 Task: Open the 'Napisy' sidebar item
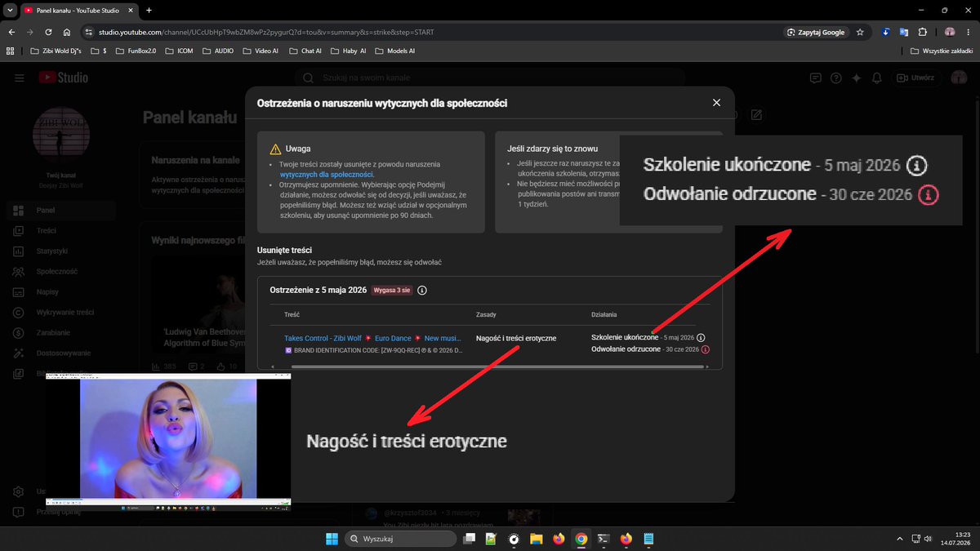(x=61, y=292)
